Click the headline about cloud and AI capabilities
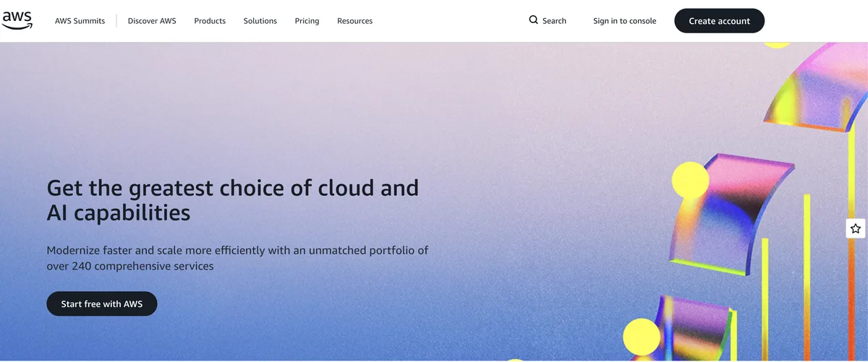This screenshot has height=362, width=868. tap(233, 200)
